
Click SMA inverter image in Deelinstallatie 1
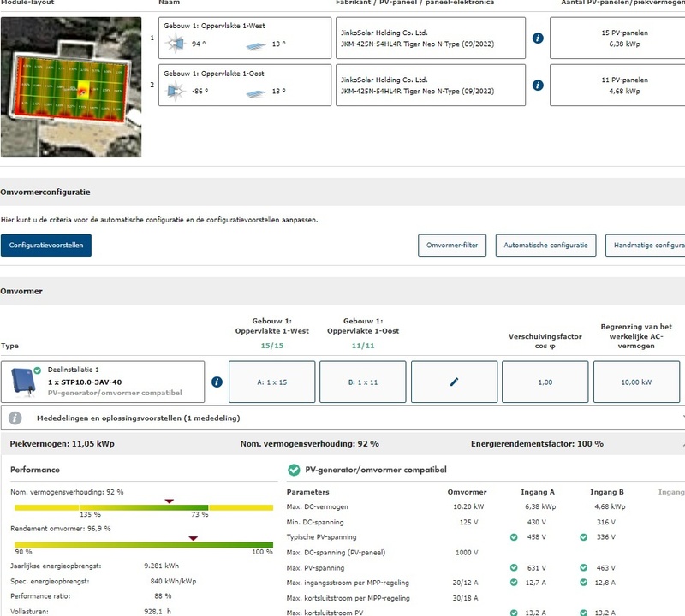(23, 382)
